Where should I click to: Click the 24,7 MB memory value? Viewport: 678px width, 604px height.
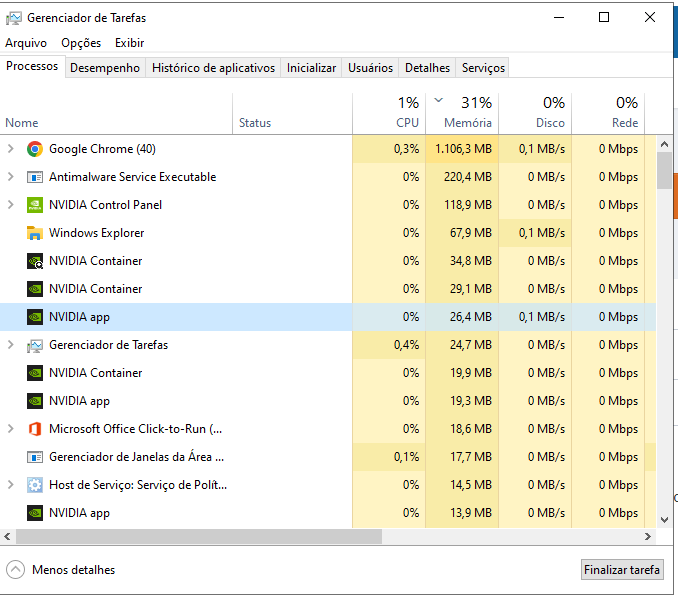pyautogui.click(x=470, y=345)
